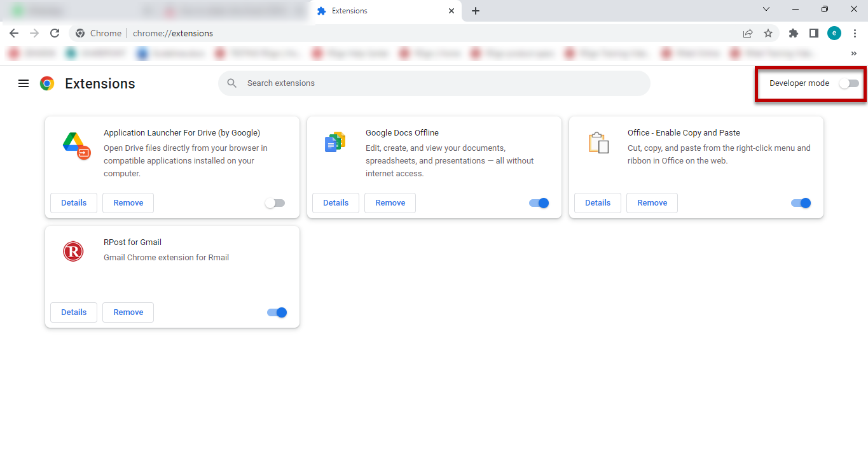Image resolution: width=868 pixels, height=455 pixels.
Task: Remove Google Docs Offline extension
Action: click(x=390, y=203)
